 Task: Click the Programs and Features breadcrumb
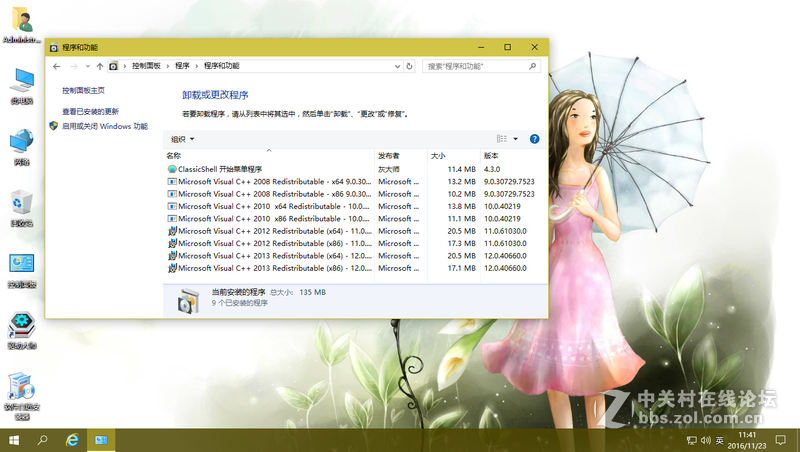pyautogui.click(x=221, y=66)
